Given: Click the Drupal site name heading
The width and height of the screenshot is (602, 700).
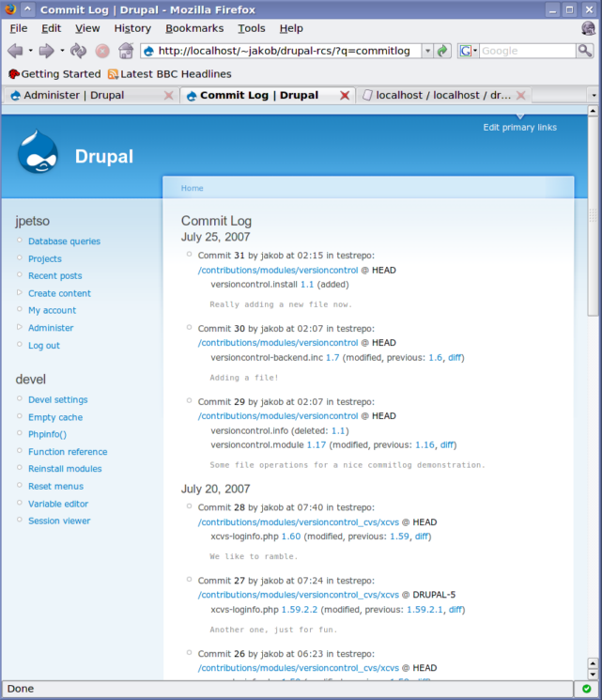Looking at the screenshot, I should click(104, 157).
